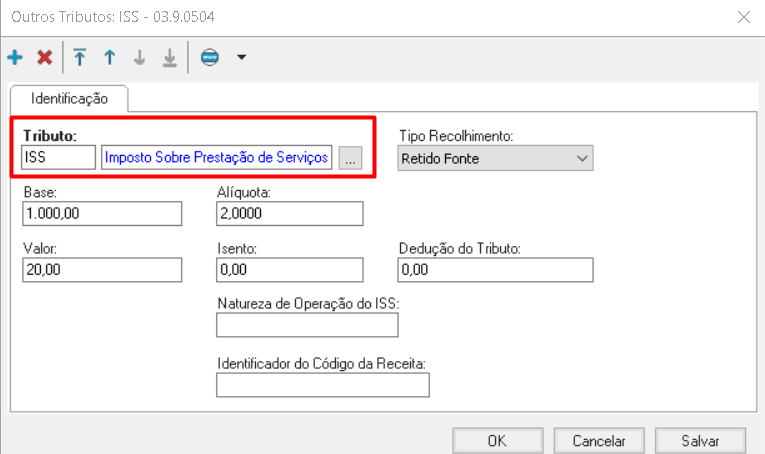This screenshot has height=454, width=765.
Task: Click the Valor field showing 20,00
Action: (x=102, y=270)
